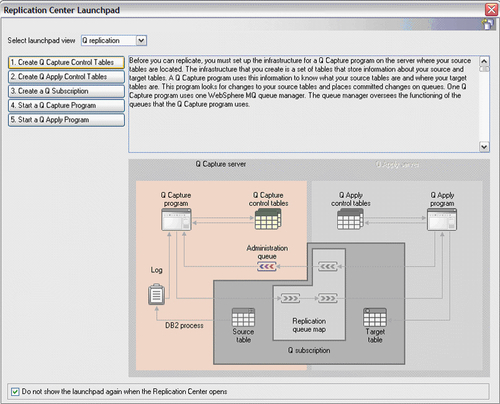
Task: Click the Log clipboard icon
Action: [x=156, y=294]
